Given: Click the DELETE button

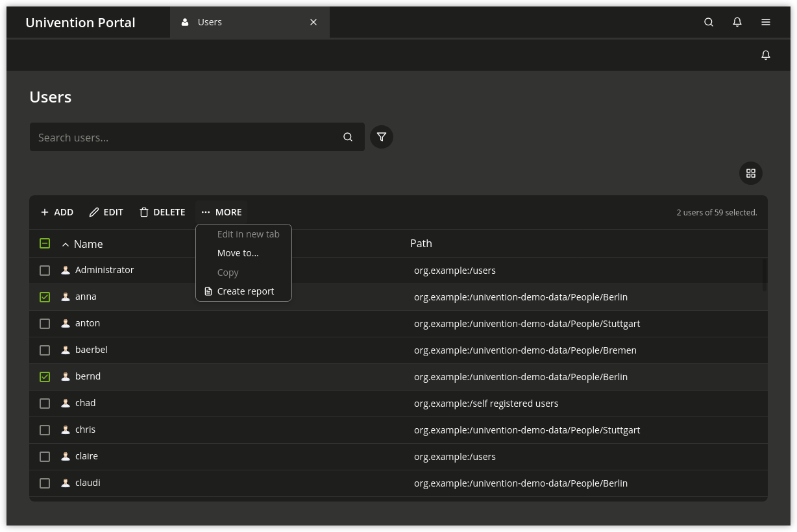Looking at the screenshot, I should pyautogui.click(x=162, y=212).
